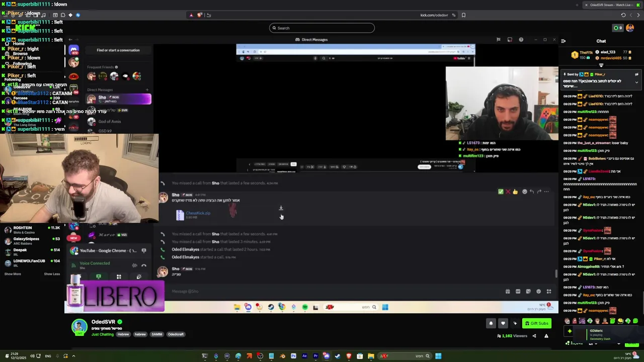Collapse the Kick chat panel
Viewport: 644px width, 362px height.
click(x=563, y=41)
